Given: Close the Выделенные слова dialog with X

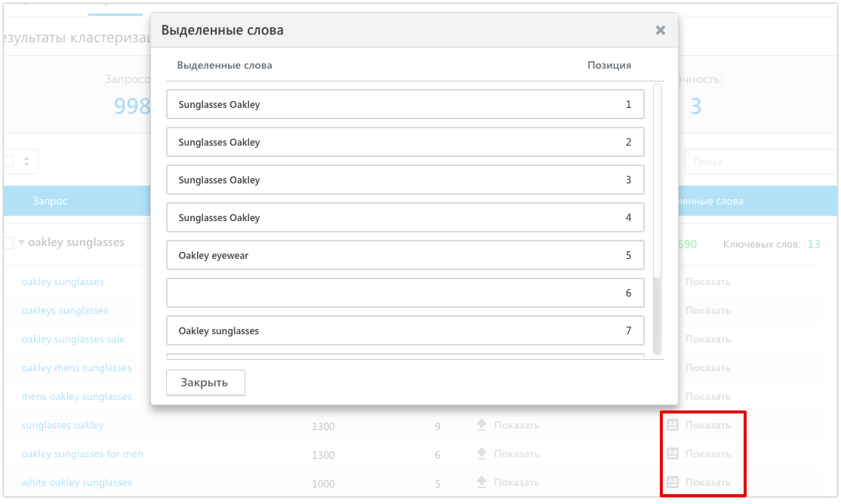Looking at the screenshot, I should point(660,30).
